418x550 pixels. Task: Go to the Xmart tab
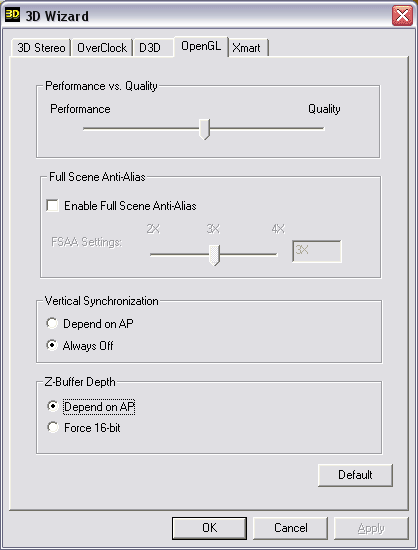(x=248, y=48)
